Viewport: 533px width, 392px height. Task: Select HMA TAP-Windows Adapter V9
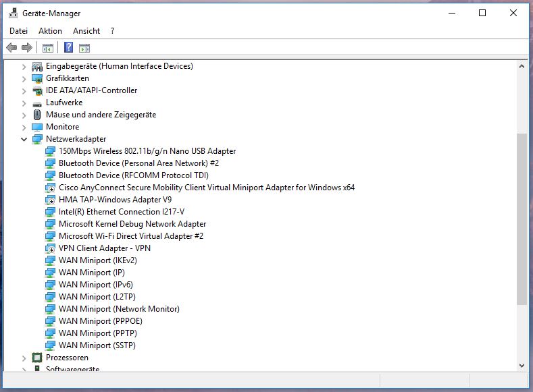(x=116, y=200)
